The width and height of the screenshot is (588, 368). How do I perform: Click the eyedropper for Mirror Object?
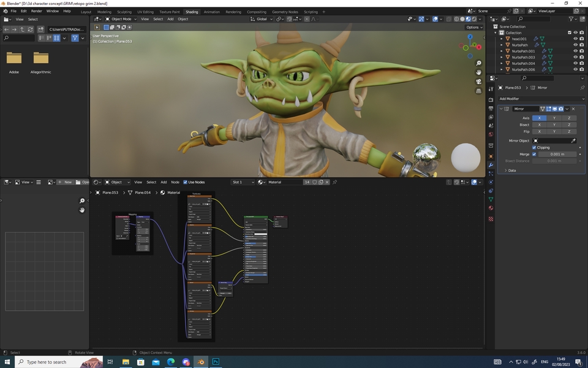point(573,141)
